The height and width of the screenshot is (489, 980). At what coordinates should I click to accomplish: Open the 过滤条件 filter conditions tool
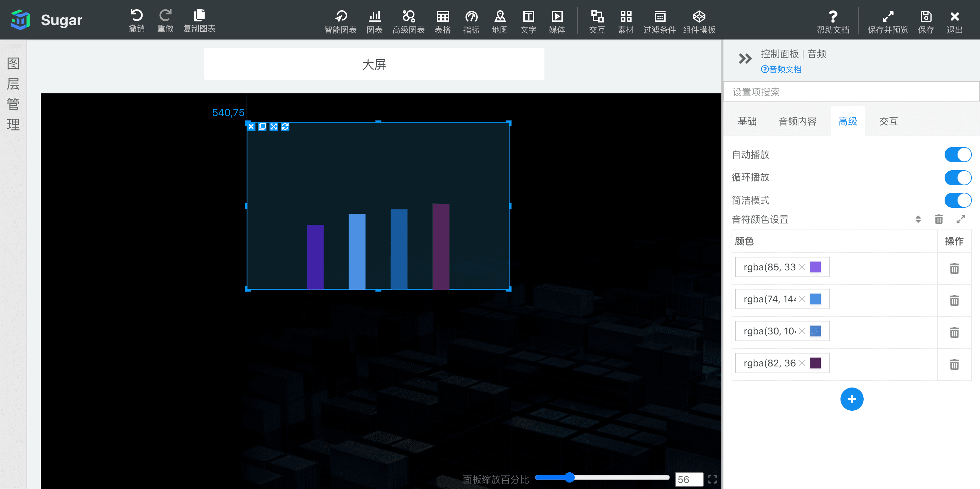point(659,22)
